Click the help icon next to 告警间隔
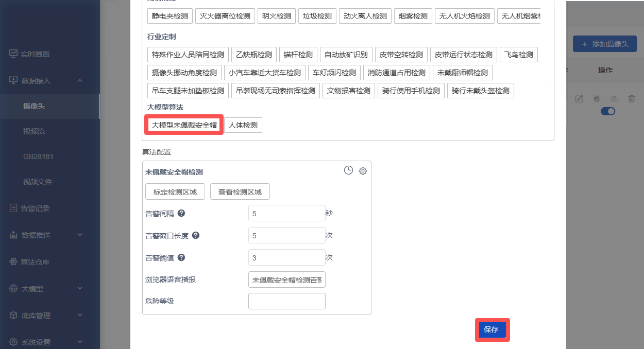The image size is (644, 349). (181, 213)
